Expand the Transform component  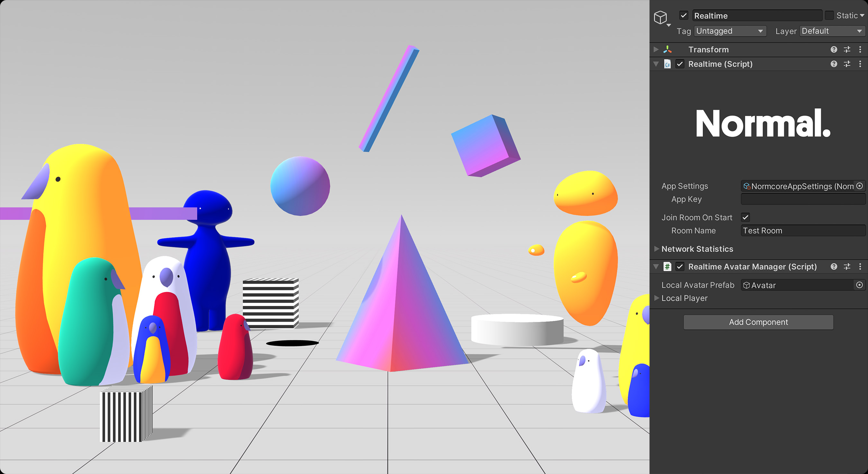[x=656, y=50]
